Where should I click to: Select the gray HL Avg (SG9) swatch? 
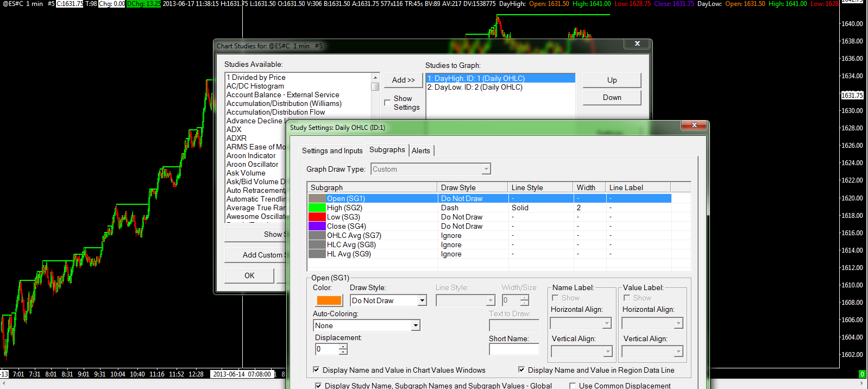pyautogui.click(x=317, y=254)
